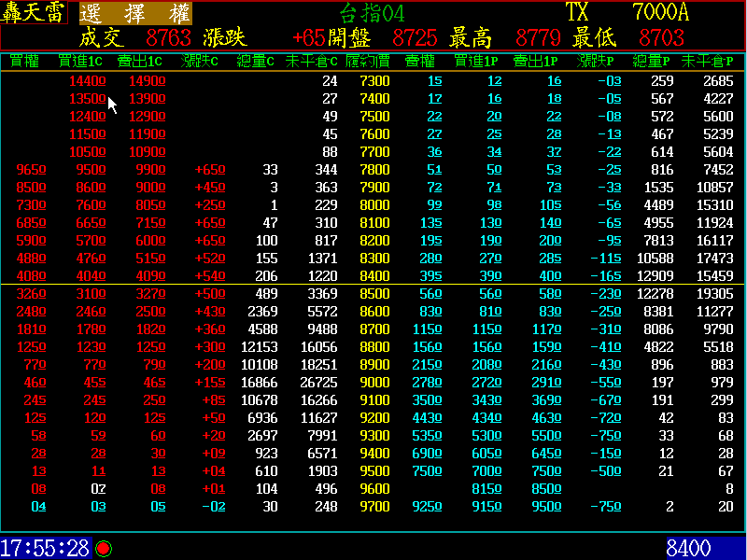Click the TX symbol code

click(x=579, y=13)
